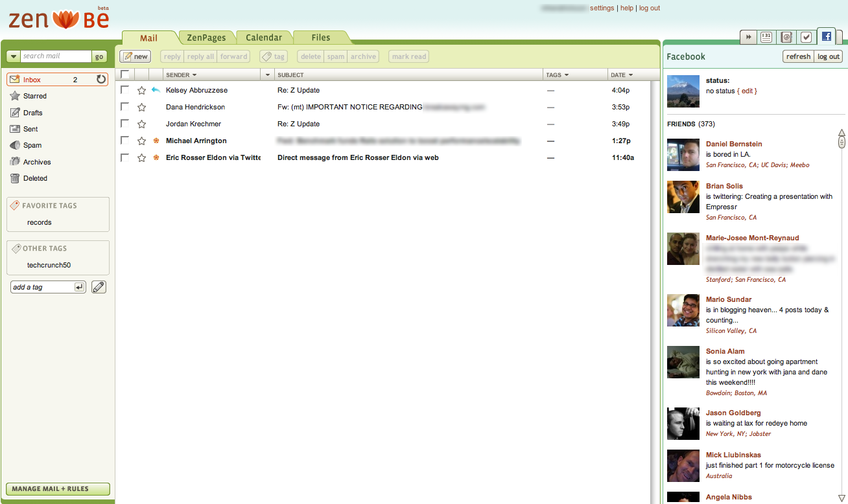Refresh the Facebook panel

(798, 56)
